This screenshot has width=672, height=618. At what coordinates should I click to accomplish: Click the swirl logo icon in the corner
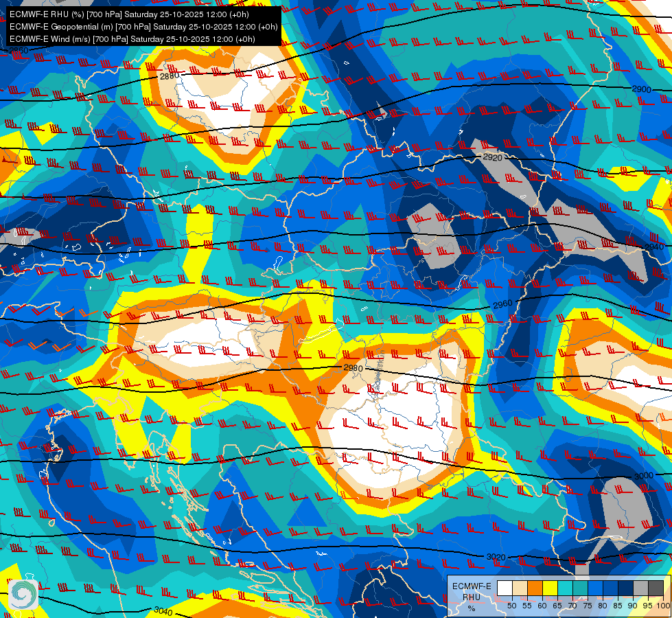23,595
